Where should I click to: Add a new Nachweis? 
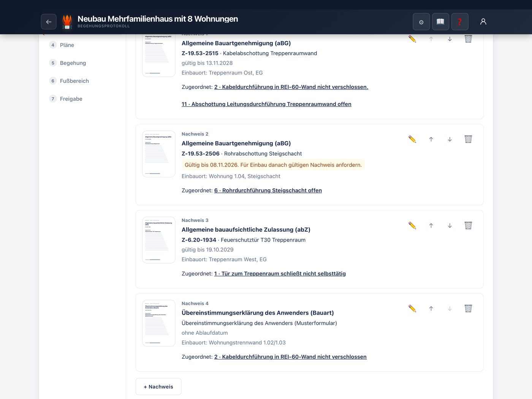pos(158,386)
